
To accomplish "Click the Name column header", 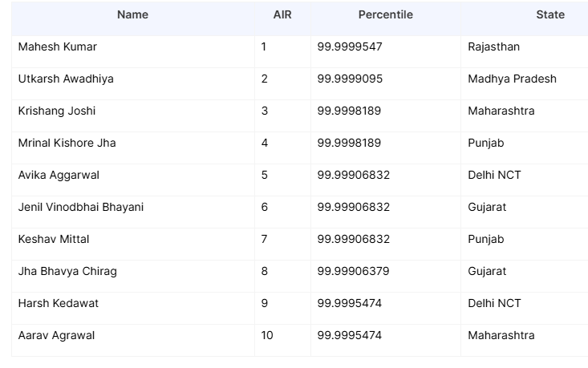I will tap(132, 14).
